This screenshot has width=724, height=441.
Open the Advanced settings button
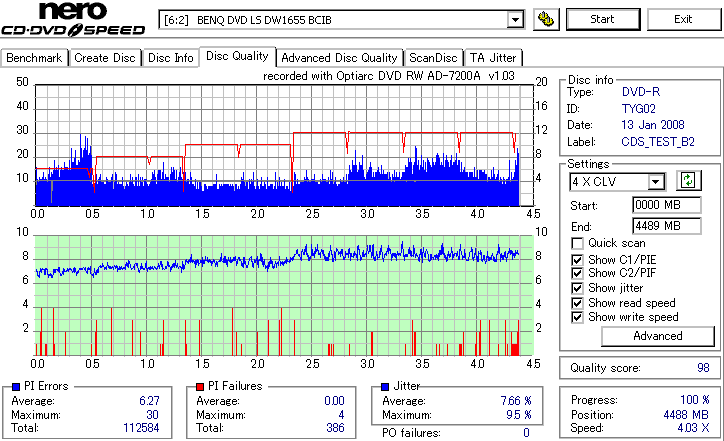coord(658,336)
